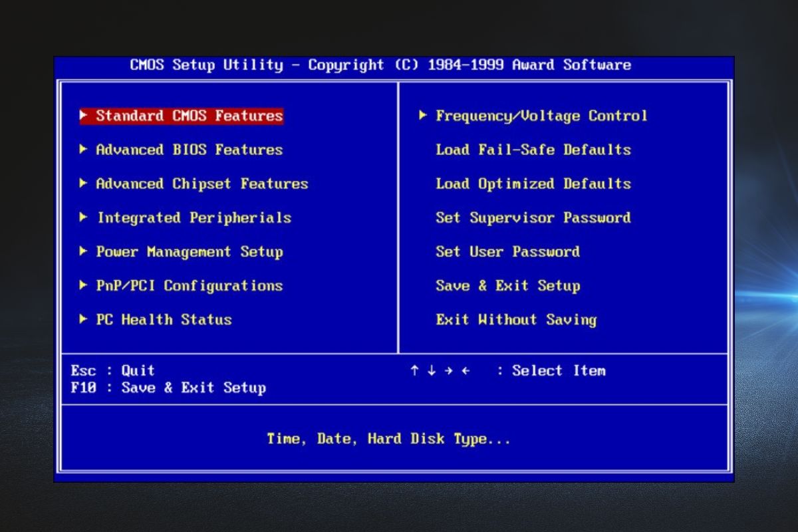Open Advanced BIOS Features
Image resolution: width=798 pixels, height=532 pixels.
[190, 150]
